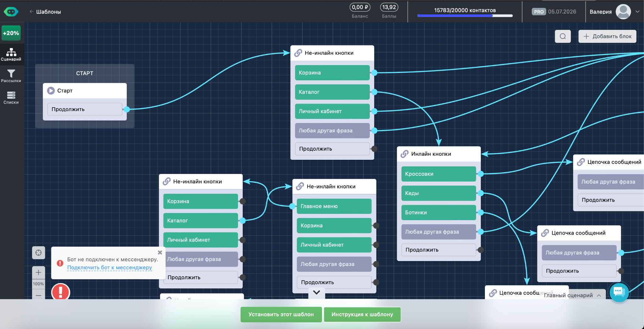Image resolution: width=644 pixels, height=329 pixels.
Task: Expand the Главный сценарий selector
Action: (x=572, y=295)
